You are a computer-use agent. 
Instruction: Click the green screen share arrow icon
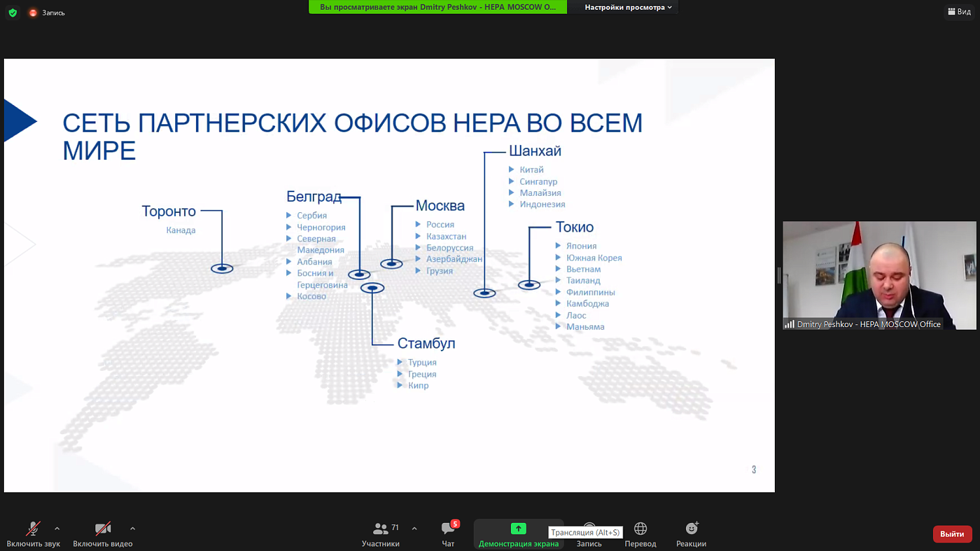click(518, 529)
